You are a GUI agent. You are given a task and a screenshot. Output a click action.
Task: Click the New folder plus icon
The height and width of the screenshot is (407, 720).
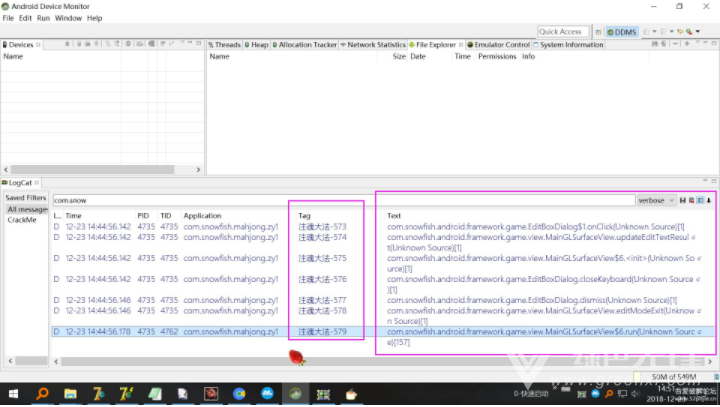click(687, 44)
